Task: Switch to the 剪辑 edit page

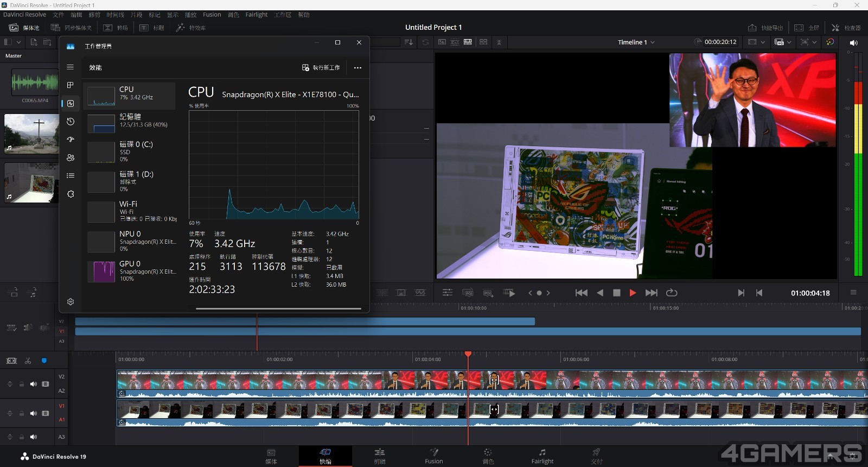Action: 380,456
